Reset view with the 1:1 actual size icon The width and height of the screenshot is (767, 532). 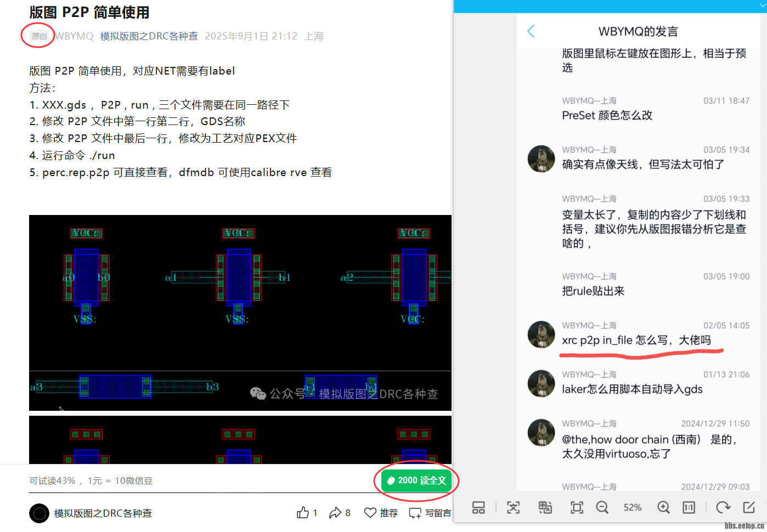pyautogui.click(x=689, y=507)
